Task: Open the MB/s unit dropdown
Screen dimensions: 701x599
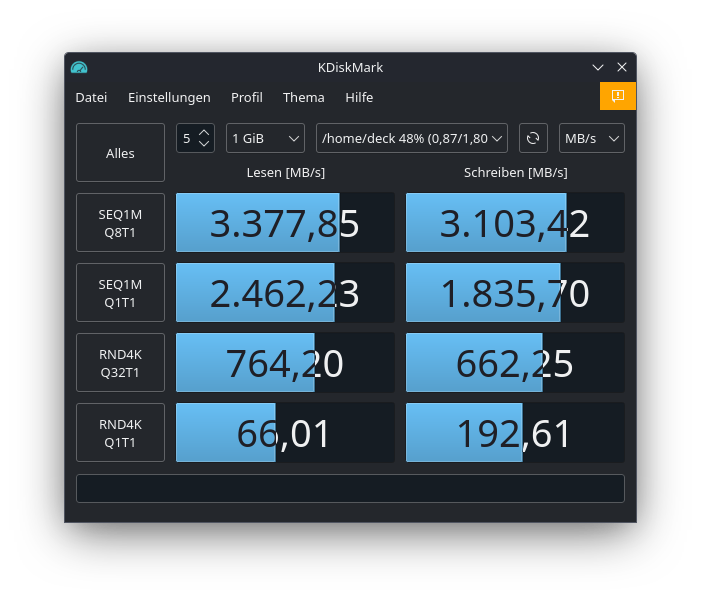Action: pyautogui.click(x=591, y=138)
